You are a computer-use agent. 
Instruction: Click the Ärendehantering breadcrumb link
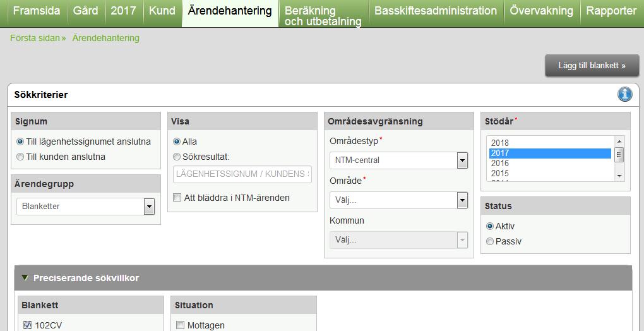tap(106, 38)
